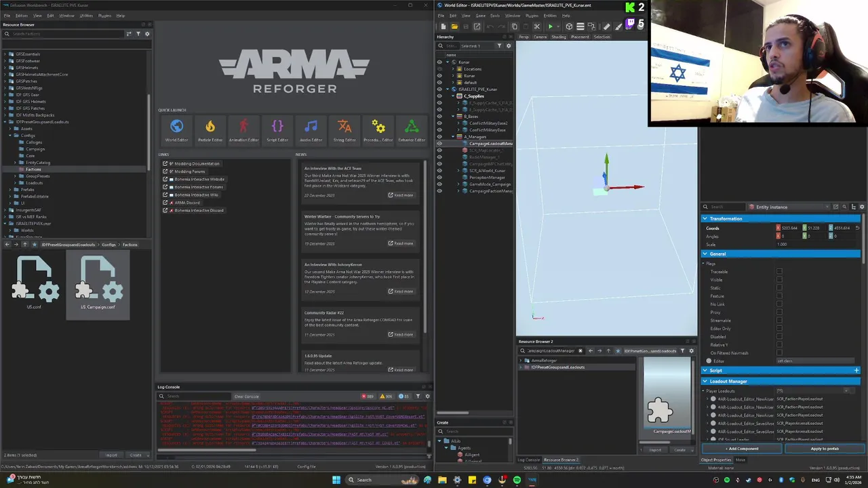The height and width of the screenshot is (488, 868).
Task: Click the Script section plus icon
Action: 856,371
